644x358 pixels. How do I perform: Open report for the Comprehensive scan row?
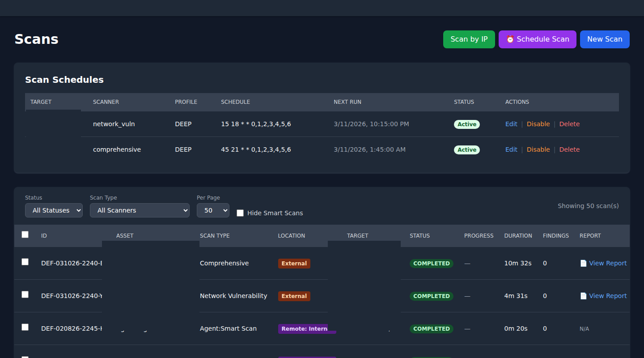603,263
